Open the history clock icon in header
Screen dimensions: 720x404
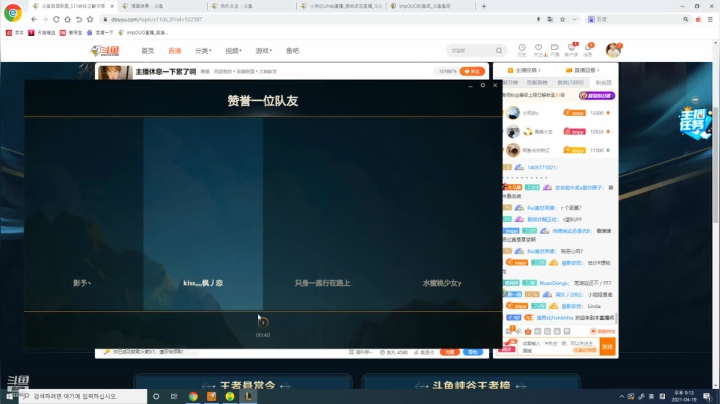tap(522, 50)
